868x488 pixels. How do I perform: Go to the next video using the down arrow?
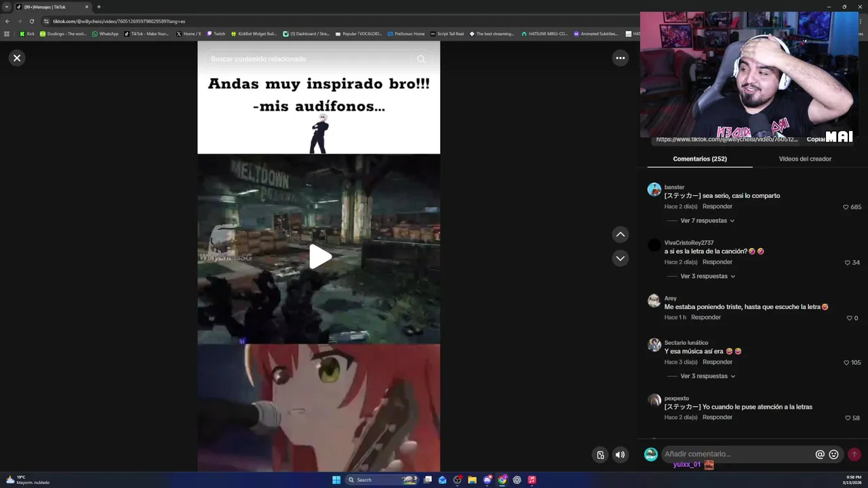pyautogui.click(x=620, y=258)
